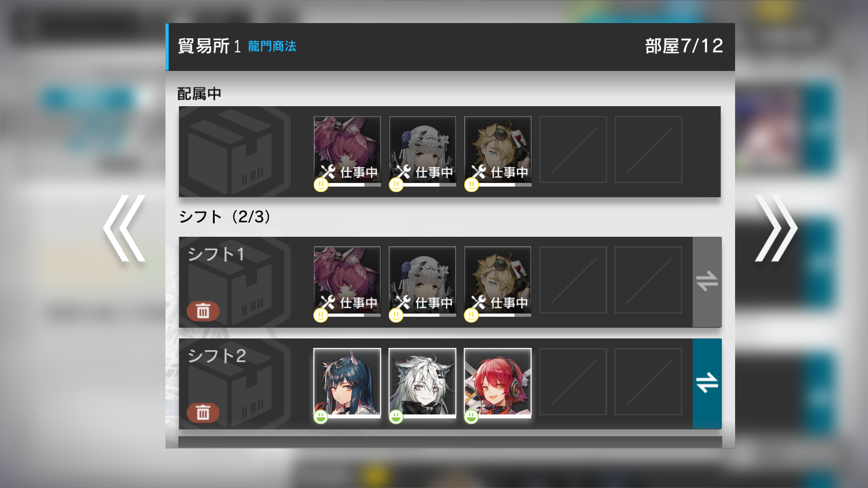Screen dimensions: 868x488
Task: Click the fourth empty slot in assigned row
Action: 573,150
